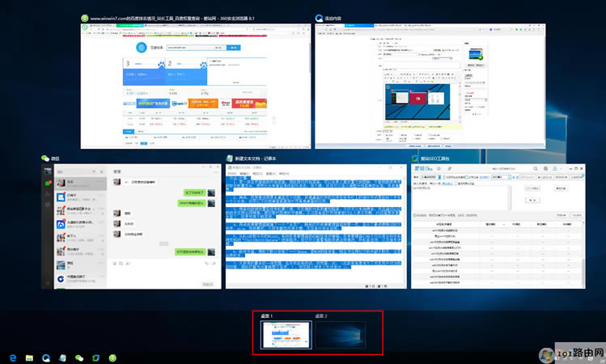Click the Notepad icon in the taskbar
The image size is (606, 364).
point(62,357)
